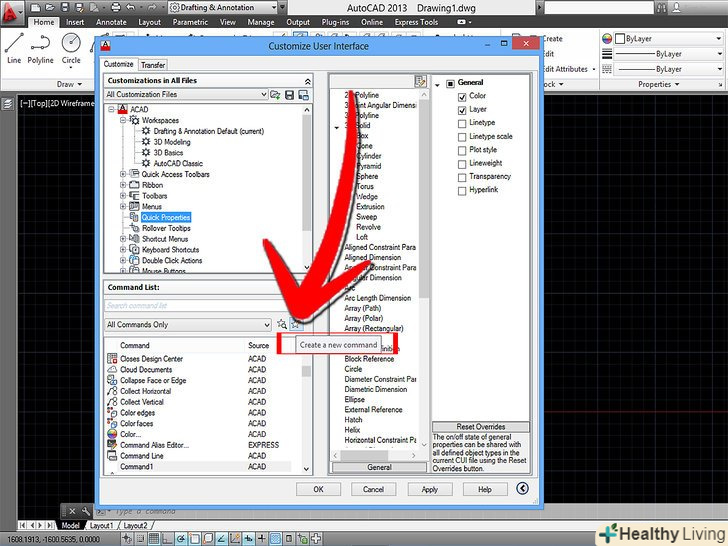Uncheck the Color property checkbox
This screenshot has width=728, height=546.
(462, 97)
